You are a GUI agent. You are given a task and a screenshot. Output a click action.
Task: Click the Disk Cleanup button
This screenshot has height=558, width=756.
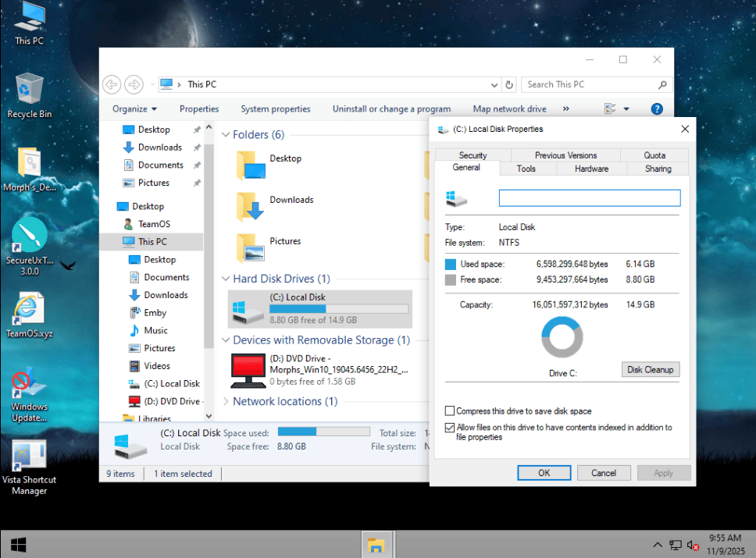coord(650,370)
